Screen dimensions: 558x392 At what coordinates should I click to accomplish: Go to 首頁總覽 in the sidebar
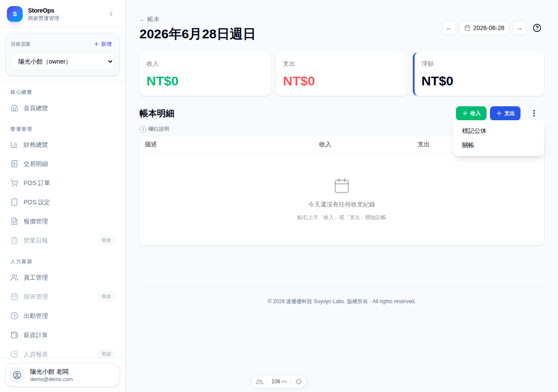pos(62,108)
